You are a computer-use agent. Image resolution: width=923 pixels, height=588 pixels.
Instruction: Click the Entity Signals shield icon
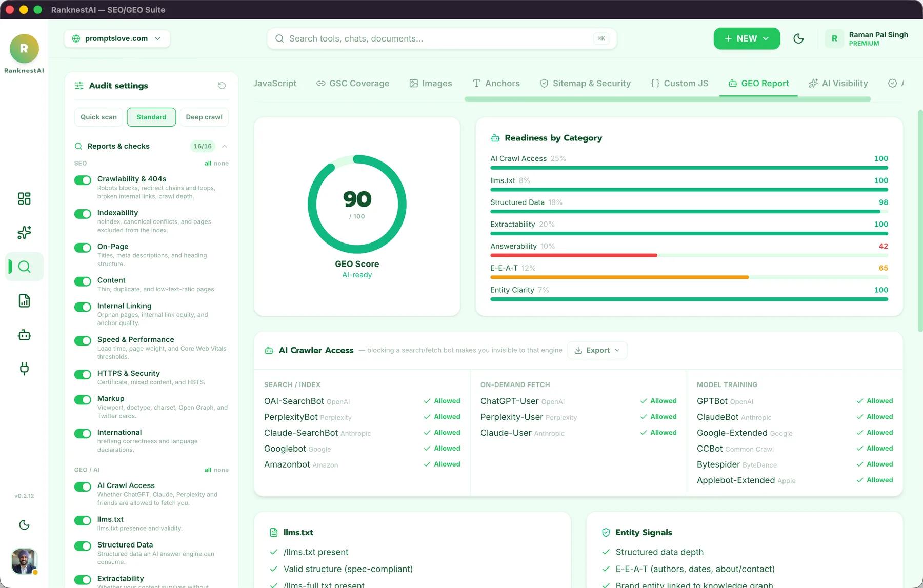[x=606, y=533]
